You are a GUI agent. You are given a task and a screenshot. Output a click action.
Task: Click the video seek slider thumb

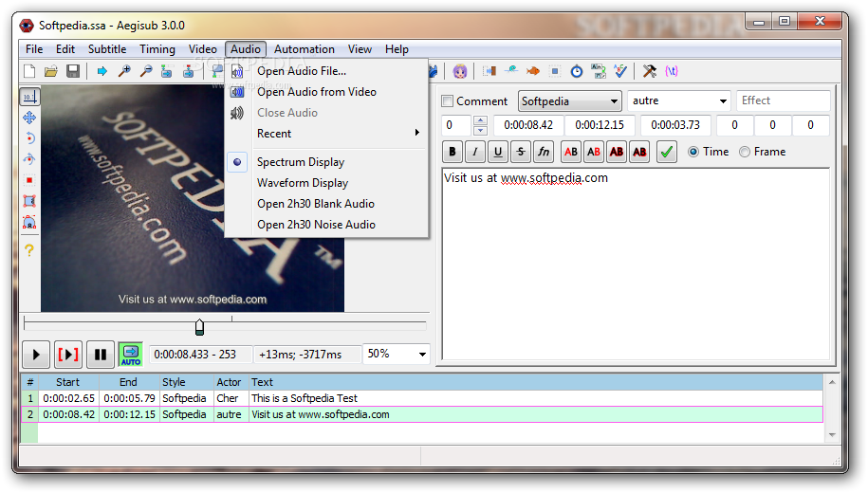[200, 327]
